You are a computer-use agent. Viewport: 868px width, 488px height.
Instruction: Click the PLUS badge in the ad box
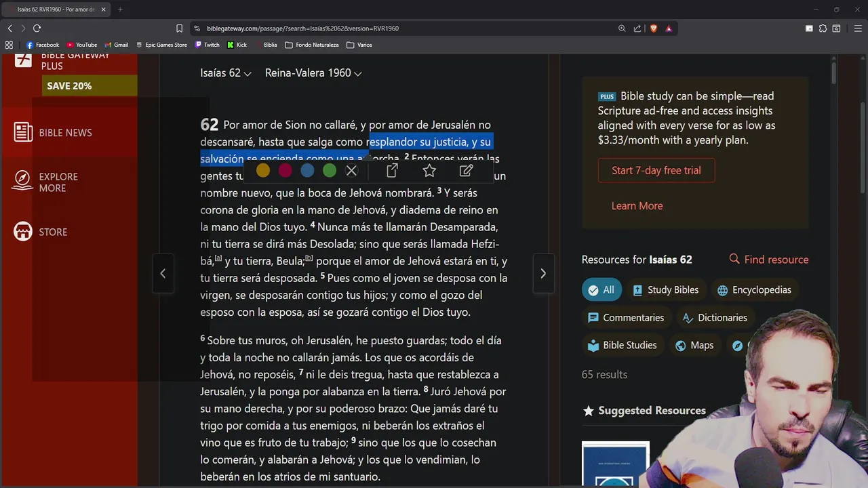pos(607,97)
